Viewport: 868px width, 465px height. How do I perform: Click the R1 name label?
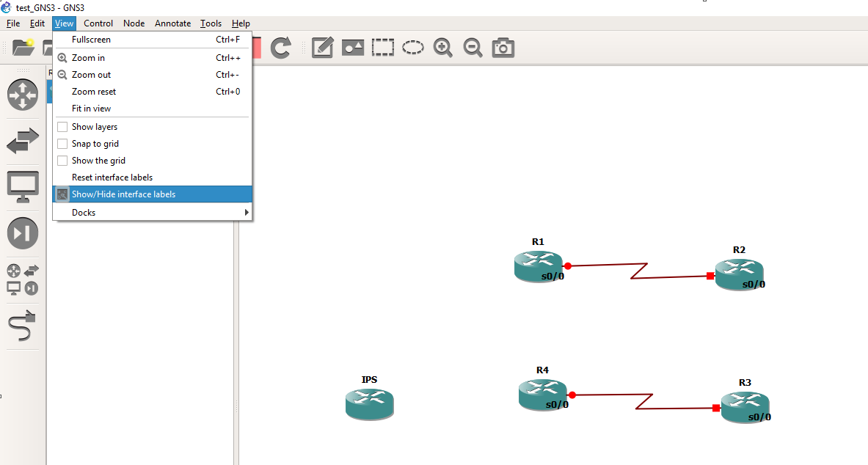tap(538, 242)
